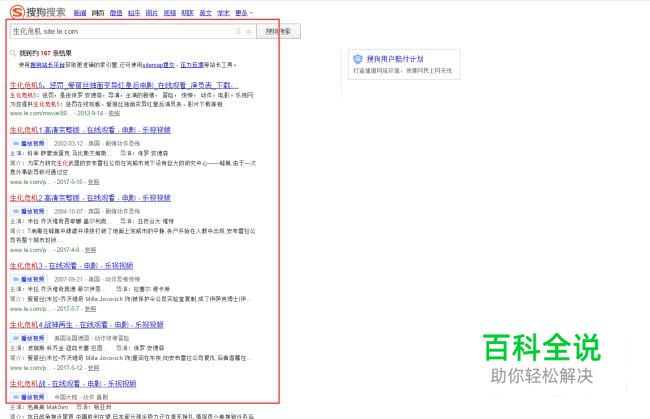Open the 新闻 search tab

[80, 13]
